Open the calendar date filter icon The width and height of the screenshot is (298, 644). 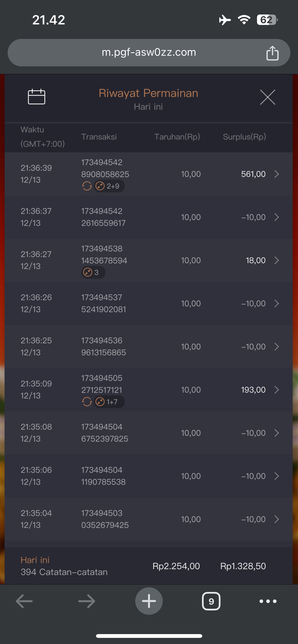36,97
